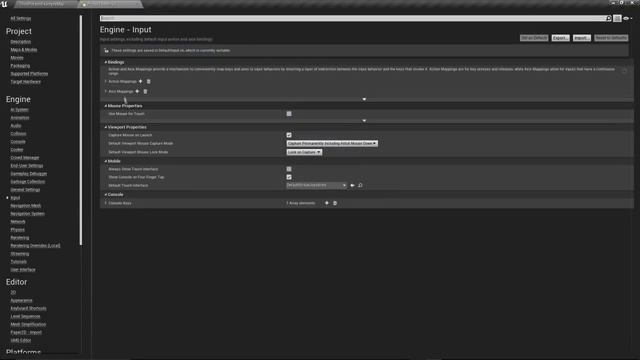Viewport: 640px width, 360px height.
Task: Open Appearance in Editor section
Action: coord(21,300)
